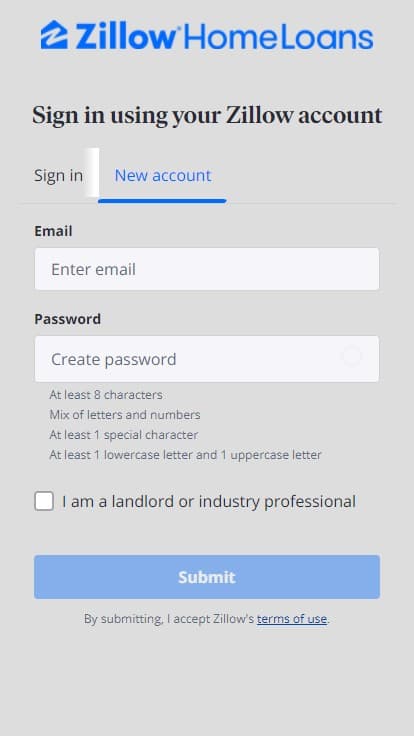
Task: Click the lowercase and uppercase letter hint
Action: click(x=185, y=455)
